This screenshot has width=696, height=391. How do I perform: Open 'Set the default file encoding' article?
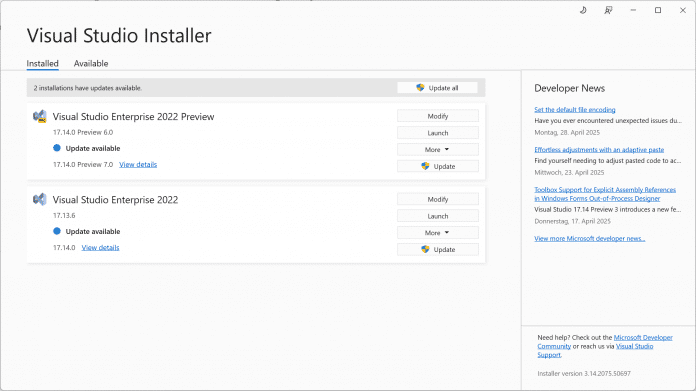575,110
